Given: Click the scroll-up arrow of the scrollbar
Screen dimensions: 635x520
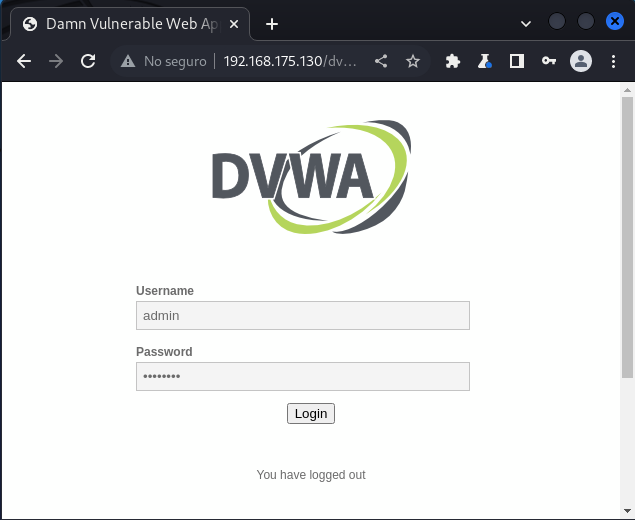Looking at the screenshot, I should point(627,90).
